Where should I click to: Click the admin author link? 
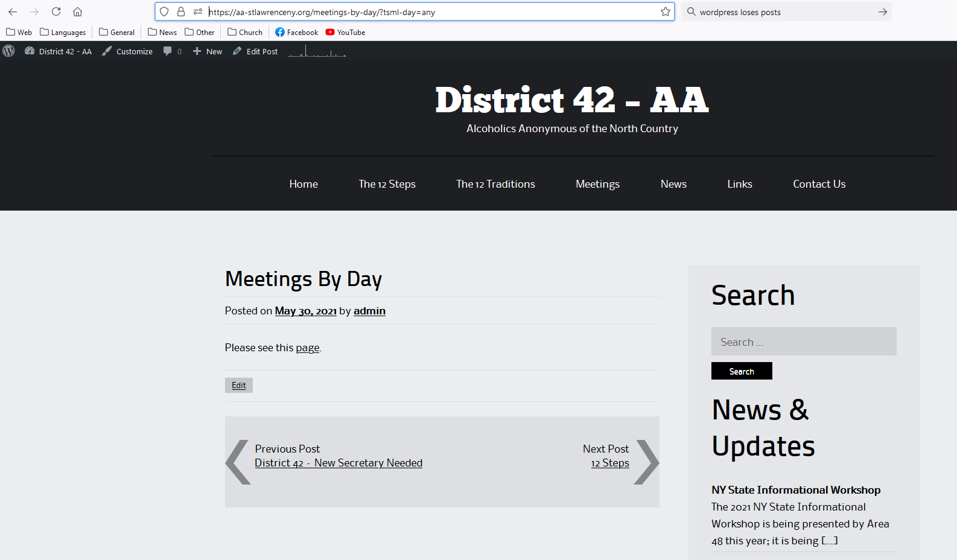[369, 311]
